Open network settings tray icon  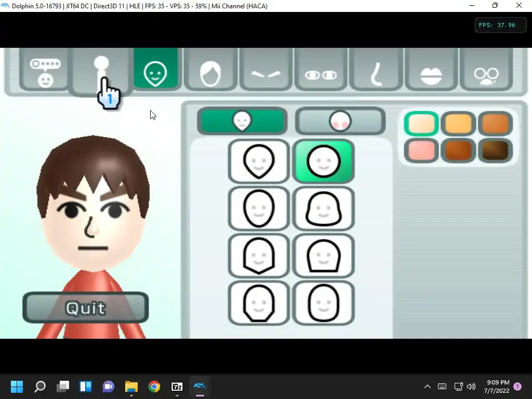coord(458,387)
